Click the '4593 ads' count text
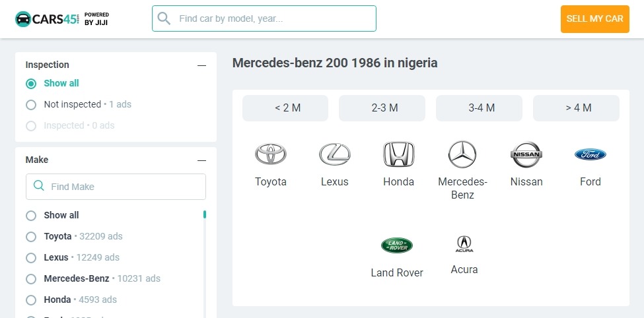 [98, 300]
